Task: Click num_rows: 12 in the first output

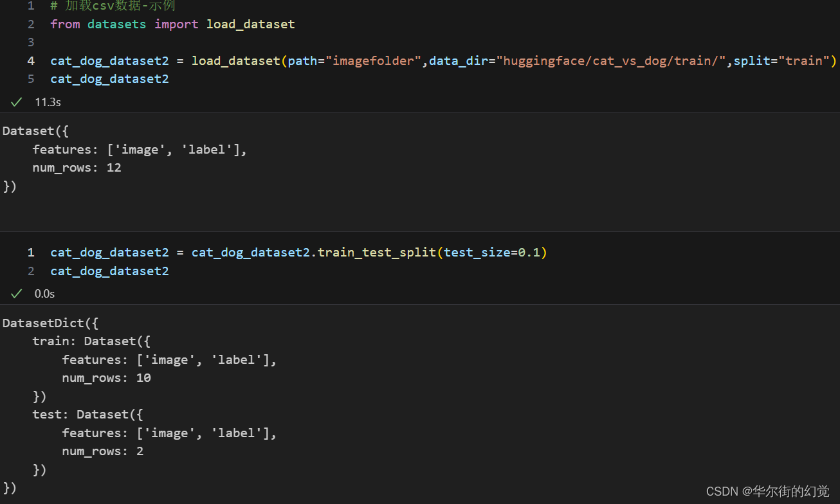Action: click(77, 167)
